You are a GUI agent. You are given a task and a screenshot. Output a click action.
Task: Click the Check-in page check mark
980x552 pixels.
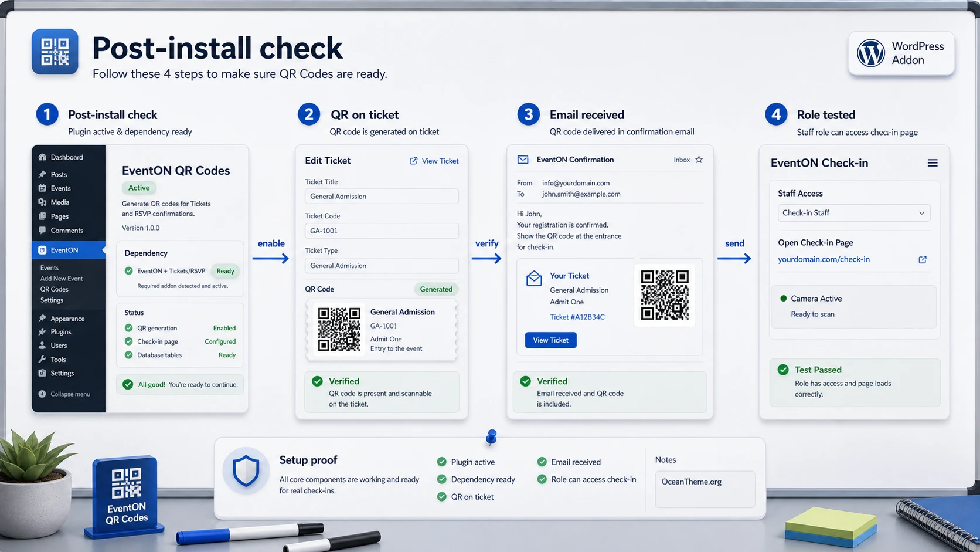129,341
